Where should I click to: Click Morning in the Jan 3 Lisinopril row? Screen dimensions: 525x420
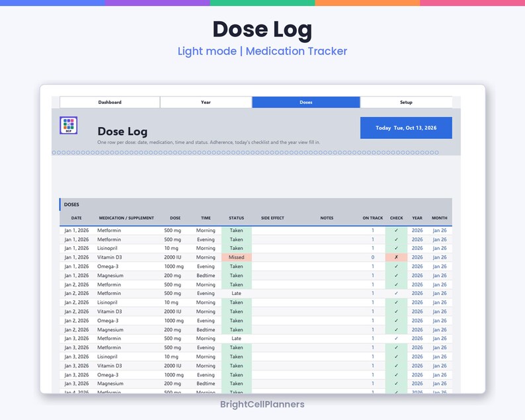(206, 357)
